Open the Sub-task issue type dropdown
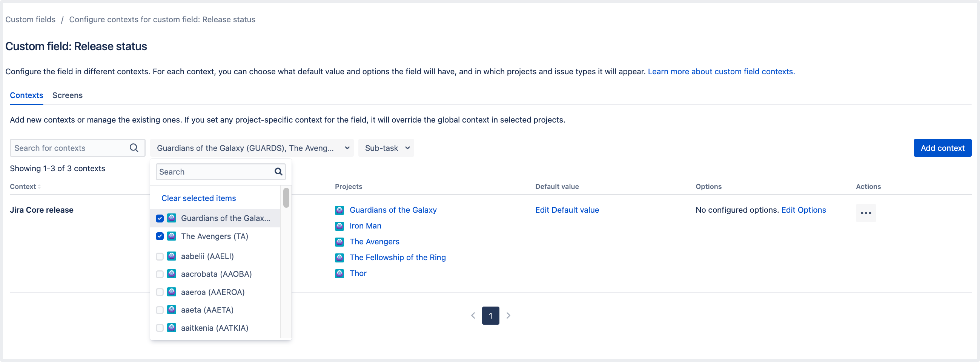The width and height of the screenshot is (980, 362). pyautogui.click(x=386, y=148)
